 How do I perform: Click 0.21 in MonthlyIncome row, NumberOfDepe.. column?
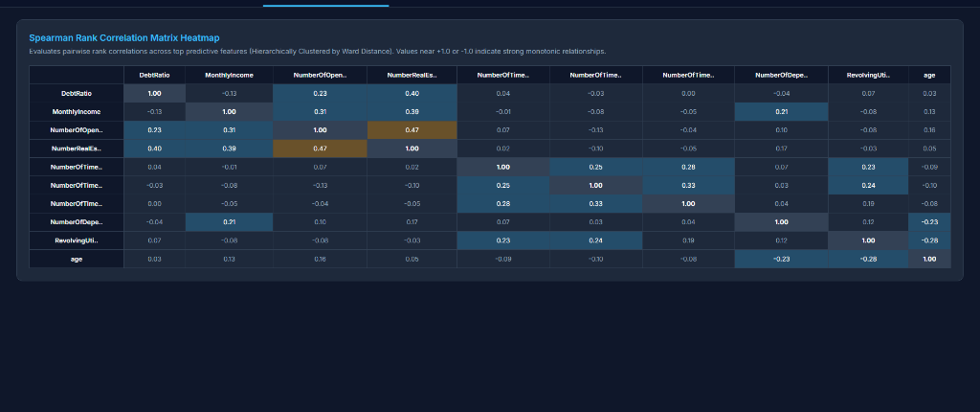(781, 111)
